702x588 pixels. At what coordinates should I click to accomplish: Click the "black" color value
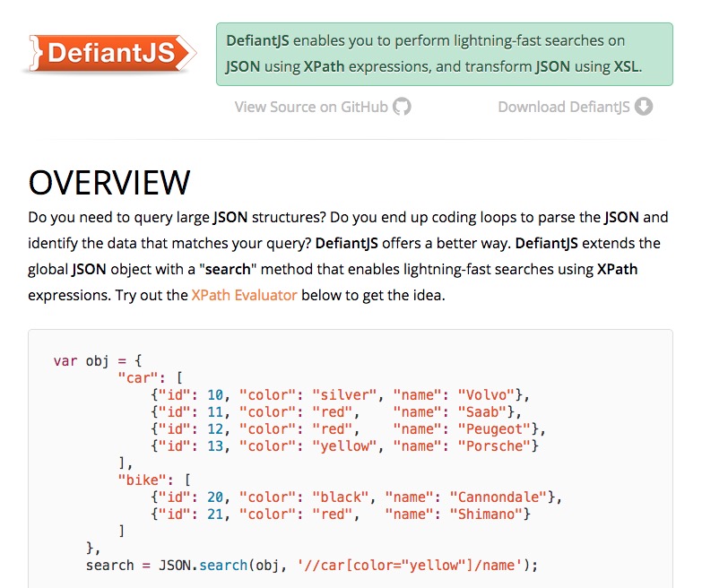point(341,497)
